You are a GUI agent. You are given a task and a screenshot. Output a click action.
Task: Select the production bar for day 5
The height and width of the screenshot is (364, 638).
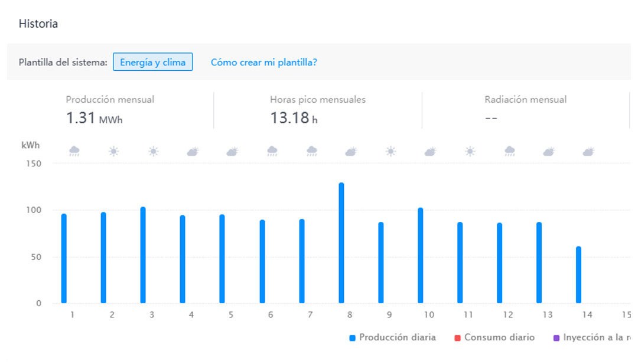pos(222,259)
